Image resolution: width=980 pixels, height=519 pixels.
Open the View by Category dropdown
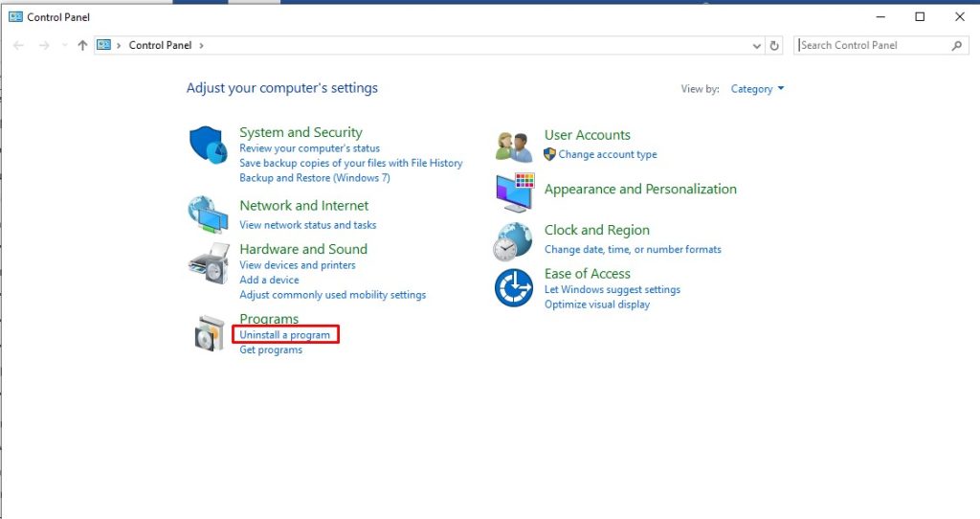[757, 89]
